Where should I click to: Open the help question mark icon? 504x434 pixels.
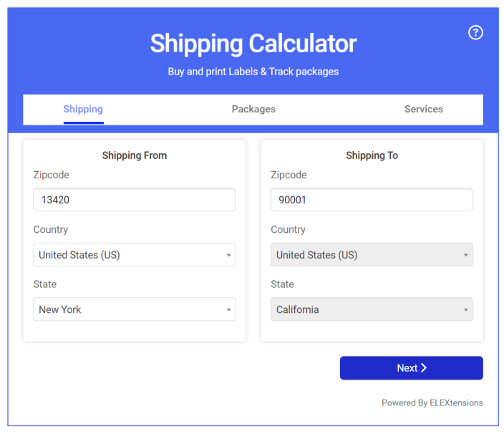(x=475, y=32)
